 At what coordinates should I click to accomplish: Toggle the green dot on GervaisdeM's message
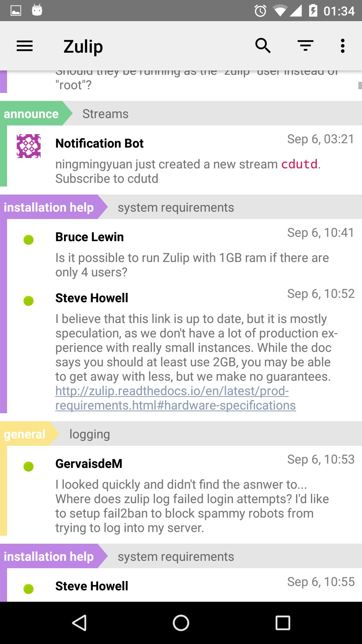(x=29, y=466)
